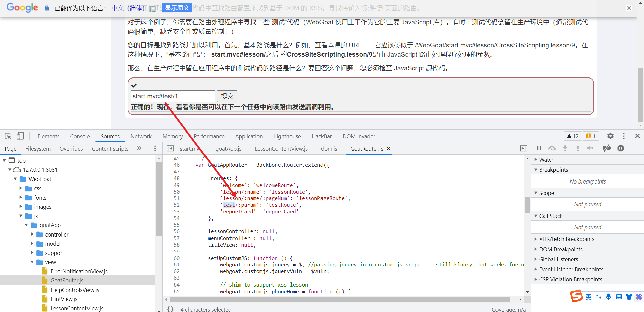
Task: Hide the navigator sidebar icon
Action: pyautogui.click(x=170, y=148)
